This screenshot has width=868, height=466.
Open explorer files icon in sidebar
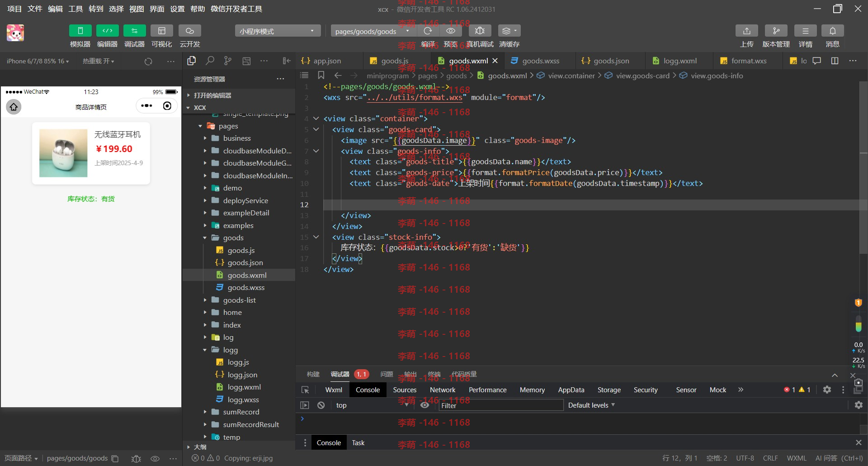coord(192,61)
